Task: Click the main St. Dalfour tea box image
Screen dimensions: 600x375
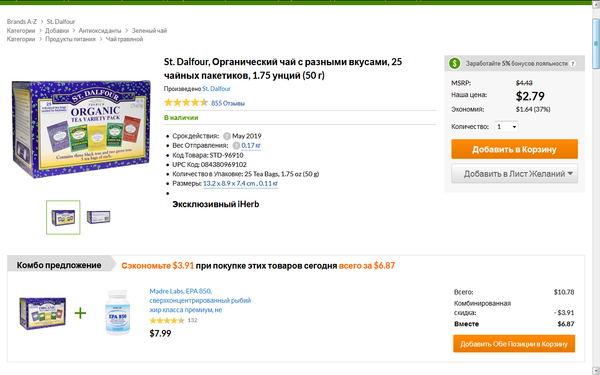Action: [x=81, y=128]
